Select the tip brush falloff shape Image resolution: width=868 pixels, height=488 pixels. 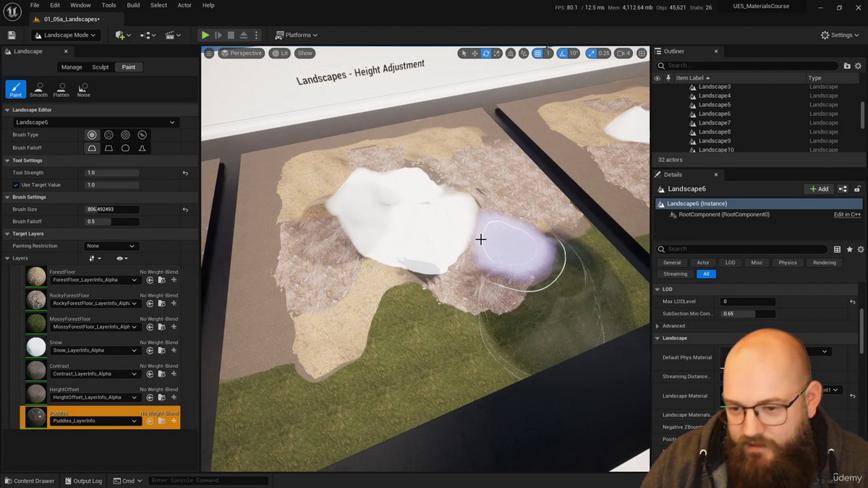pos(142,148)
